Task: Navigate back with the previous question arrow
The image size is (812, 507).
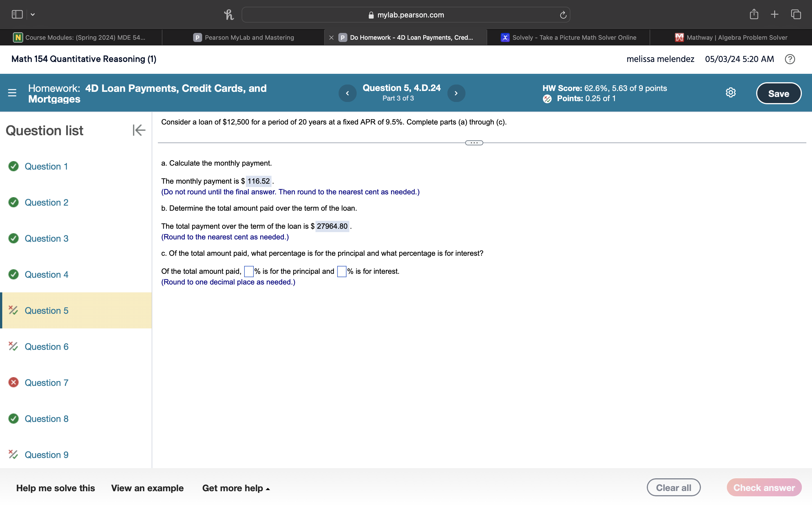Action: 347,93
